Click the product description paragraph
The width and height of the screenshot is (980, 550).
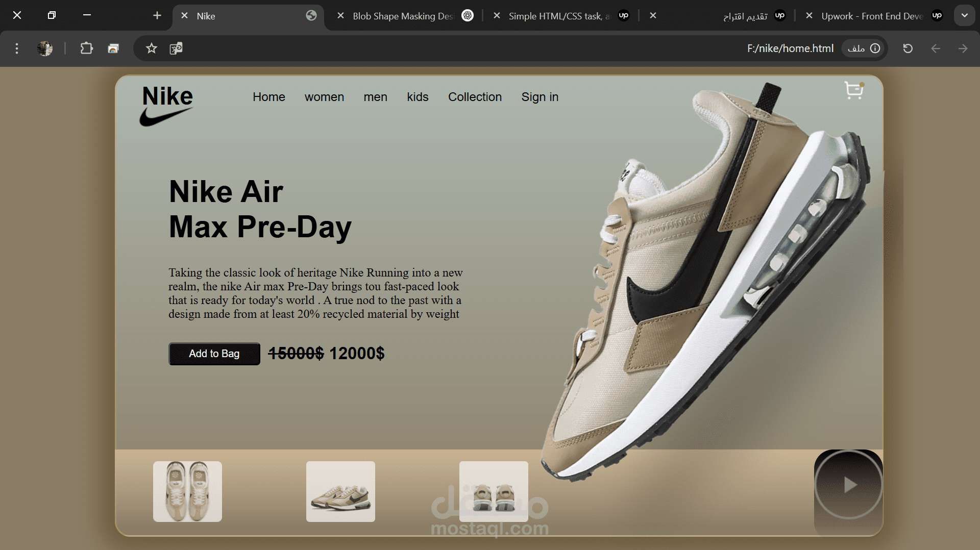pyautogui.click(x=315, y=293)
